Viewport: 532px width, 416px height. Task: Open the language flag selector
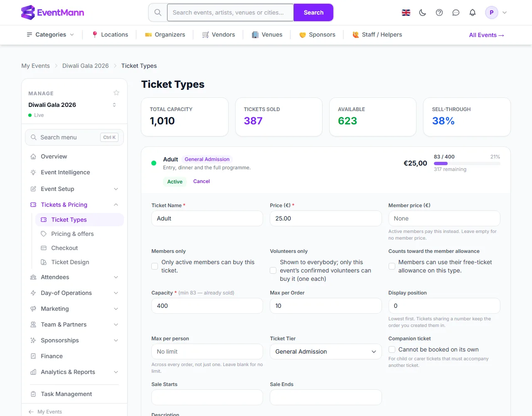pyautogui.click(x=406, y=12)
